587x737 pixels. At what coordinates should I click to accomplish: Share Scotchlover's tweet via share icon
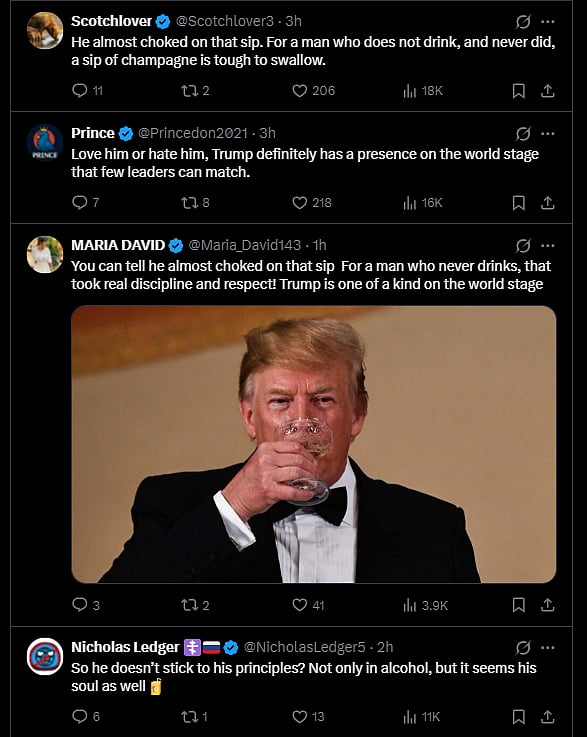pyautogui.click(x=548, y=91)
